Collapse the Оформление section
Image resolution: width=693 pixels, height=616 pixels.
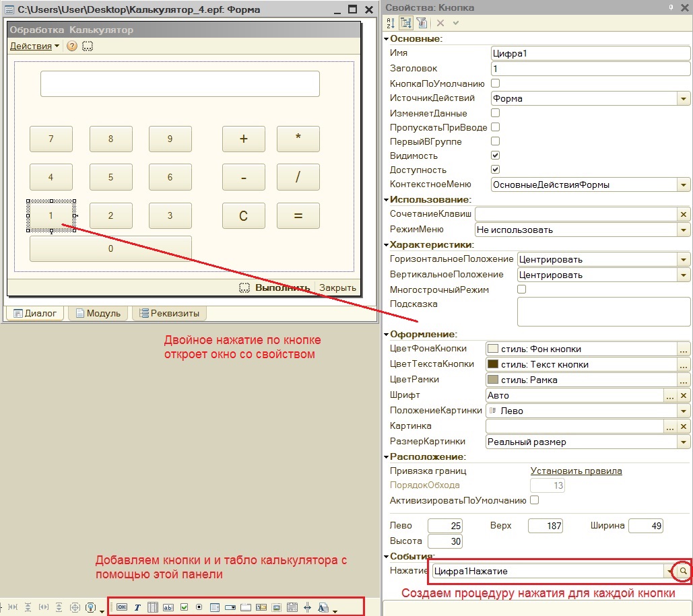coord(387,335)
